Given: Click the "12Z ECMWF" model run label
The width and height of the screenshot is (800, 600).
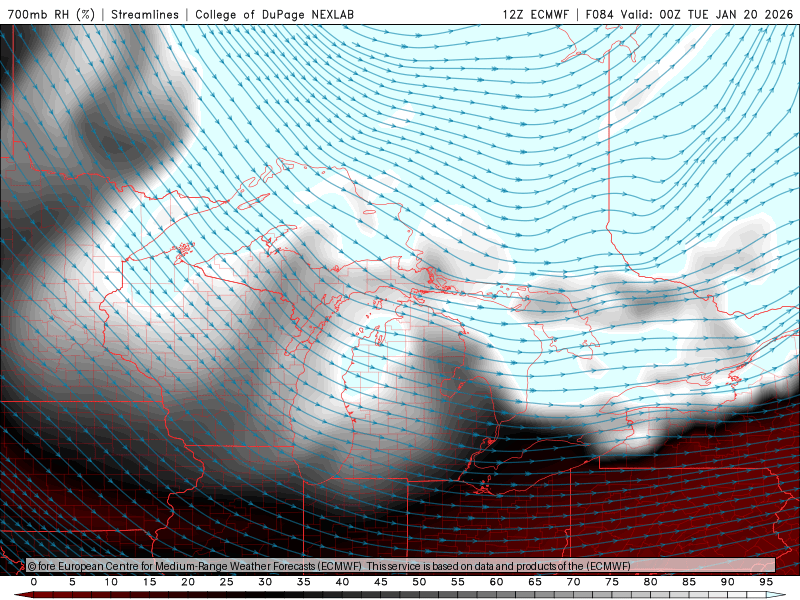Looking at the screenshot, I should (x=535, y=14).
